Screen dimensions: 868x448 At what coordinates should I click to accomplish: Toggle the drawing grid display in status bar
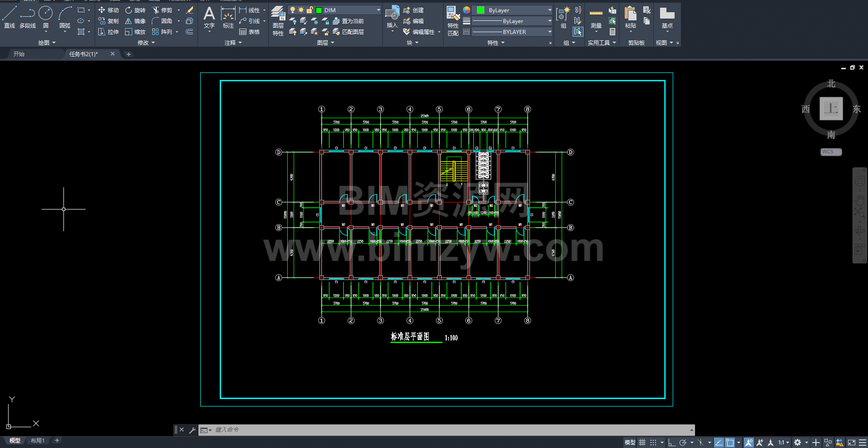point(642,443)
